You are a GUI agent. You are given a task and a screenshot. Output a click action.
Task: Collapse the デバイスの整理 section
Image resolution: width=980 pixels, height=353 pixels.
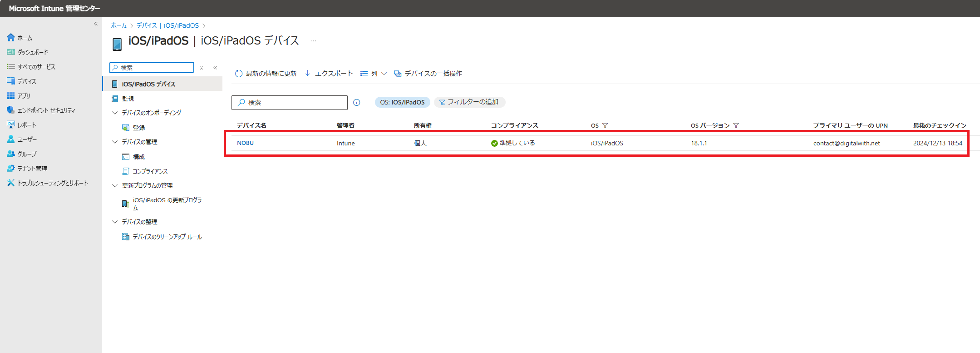click(115, 222)
